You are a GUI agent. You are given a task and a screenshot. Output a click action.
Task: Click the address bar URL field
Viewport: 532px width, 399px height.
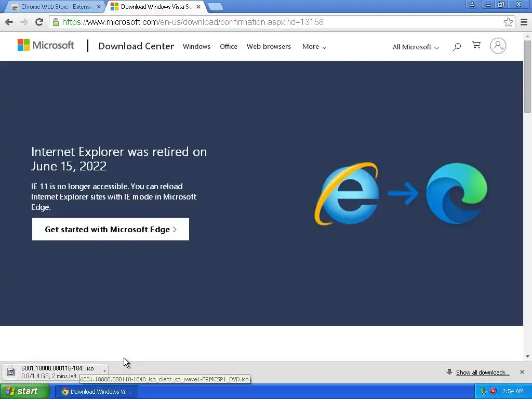tap(282, 22)
